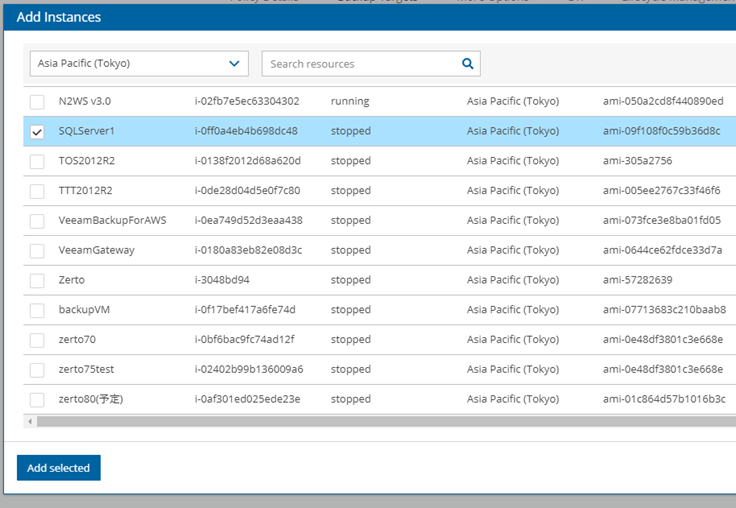Click the Add Instances dialog title
The width and height of the screenshot is (736, 508).
pyautogui.click(x=59, y=17)
